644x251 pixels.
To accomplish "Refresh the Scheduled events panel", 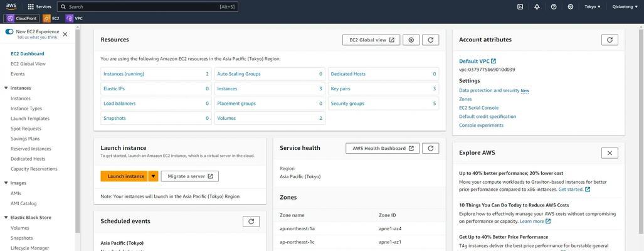I will coord(251,222).
